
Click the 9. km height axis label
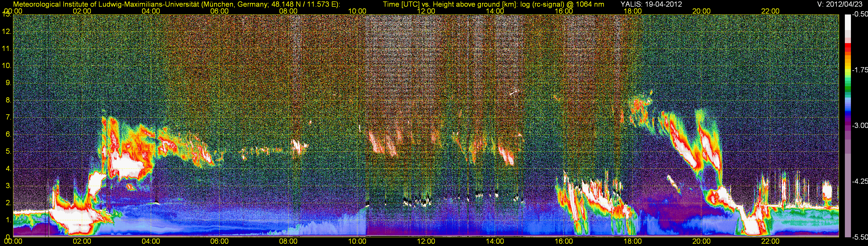pyautogui.click(x=8, y=82)
